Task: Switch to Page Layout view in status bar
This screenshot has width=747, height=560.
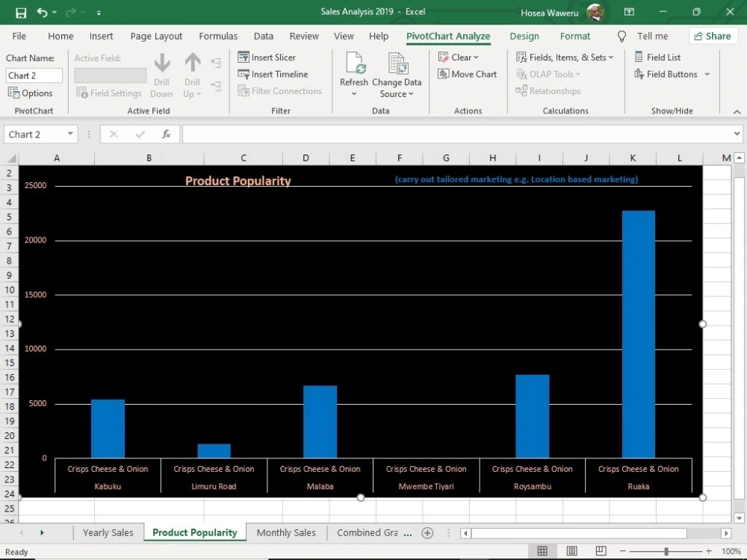Action: tap(571, 551)
